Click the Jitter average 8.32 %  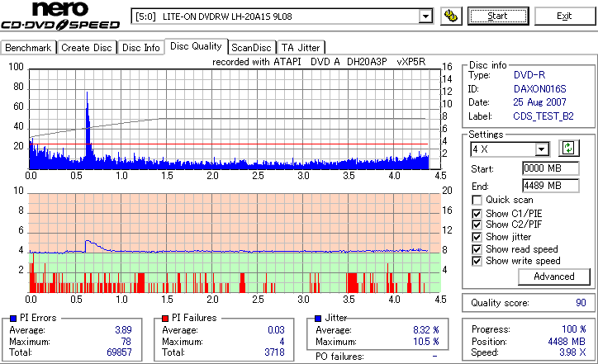coord(426,329)
